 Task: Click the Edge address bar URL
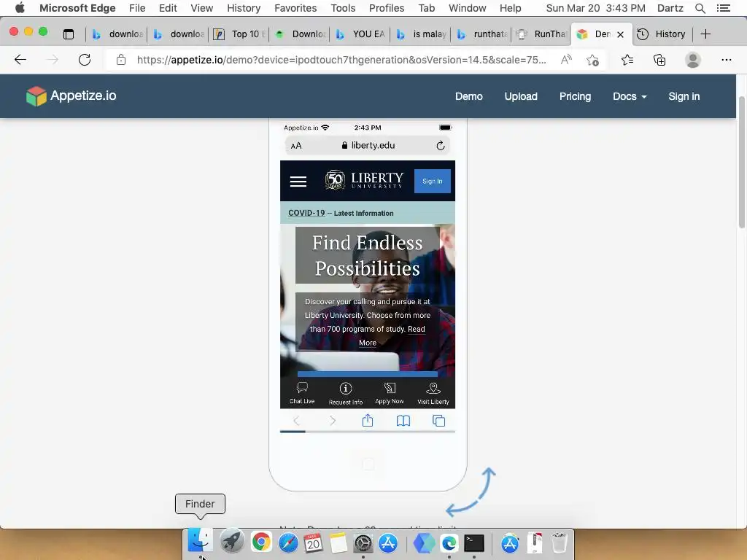(x=341, y=60)
